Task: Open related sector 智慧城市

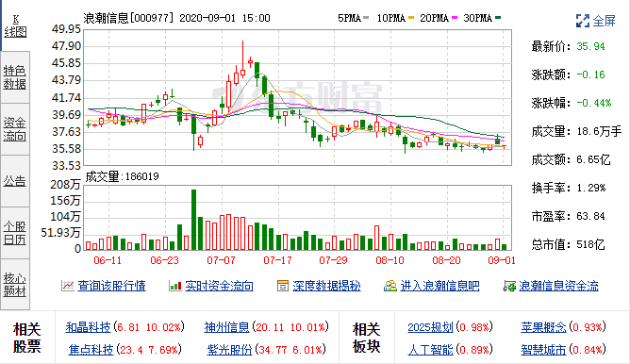Action: tap(543, 350)
